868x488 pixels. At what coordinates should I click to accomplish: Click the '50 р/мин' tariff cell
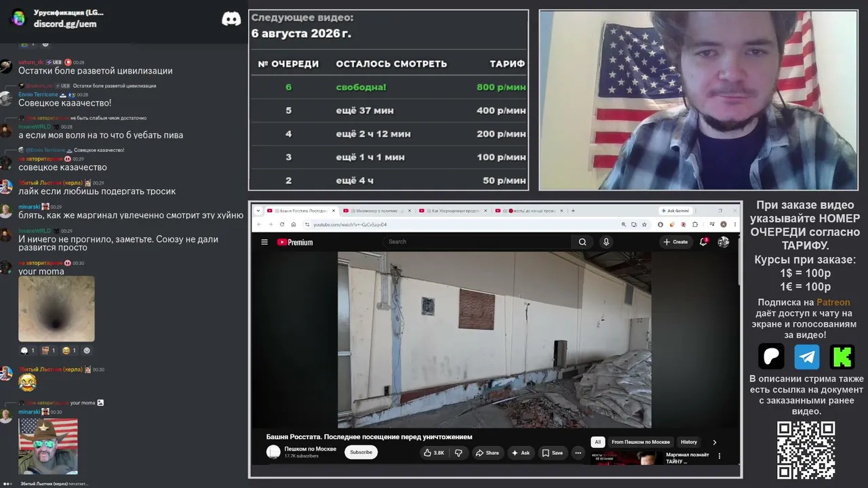(504, 180)
